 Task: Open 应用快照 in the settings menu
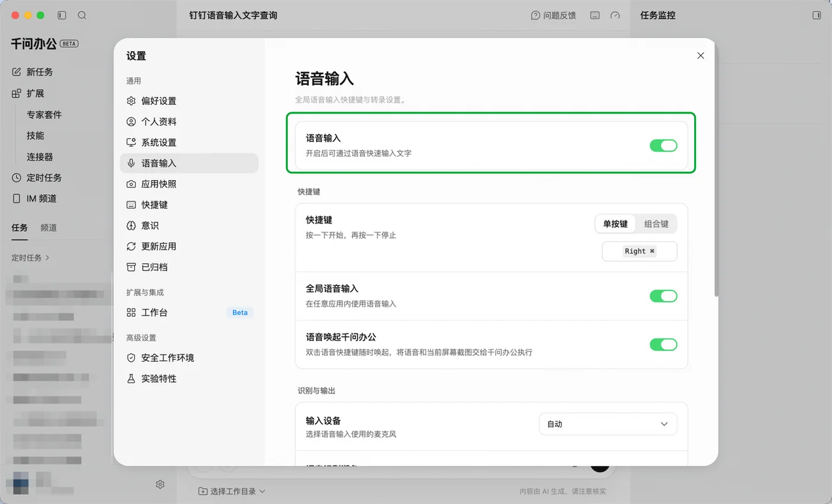pyautogui.click(x=189, y=184)
